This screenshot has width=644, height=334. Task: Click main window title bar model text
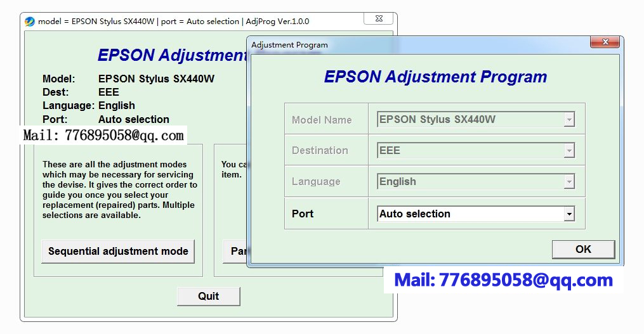[174, 22]
